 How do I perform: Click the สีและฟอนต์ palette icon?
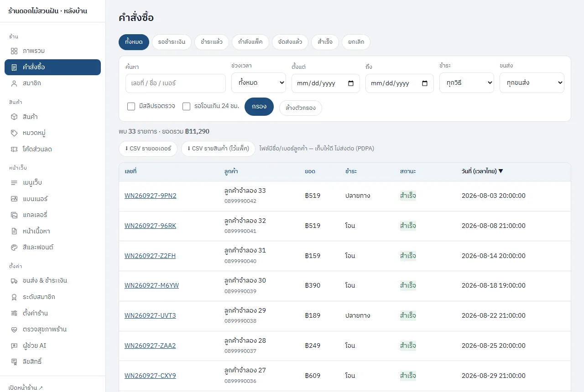point(14,248)
